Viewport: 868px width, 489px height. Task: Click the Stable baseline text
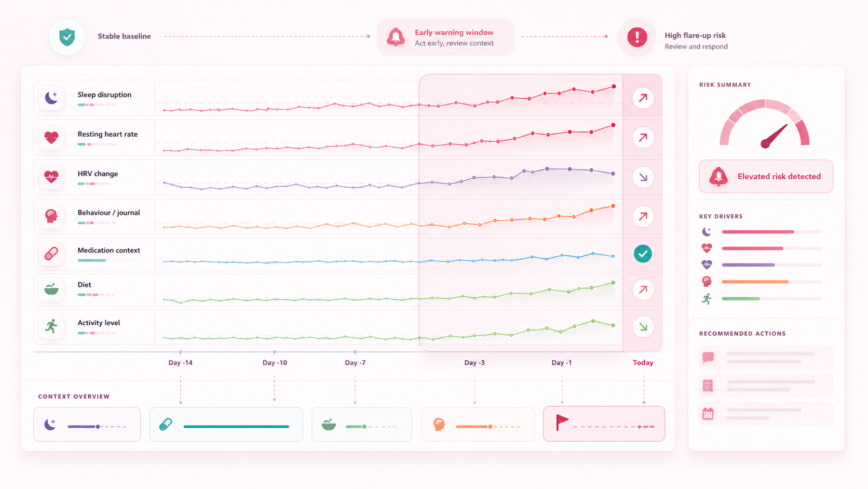124,36
